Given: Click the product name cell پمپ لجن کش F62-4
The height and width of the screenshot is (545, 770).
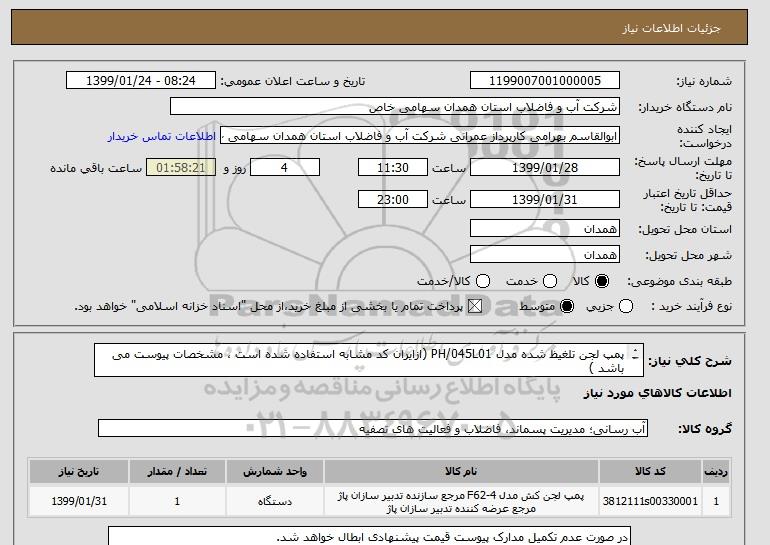Looking at the screenshot, I should click(461, 501).
